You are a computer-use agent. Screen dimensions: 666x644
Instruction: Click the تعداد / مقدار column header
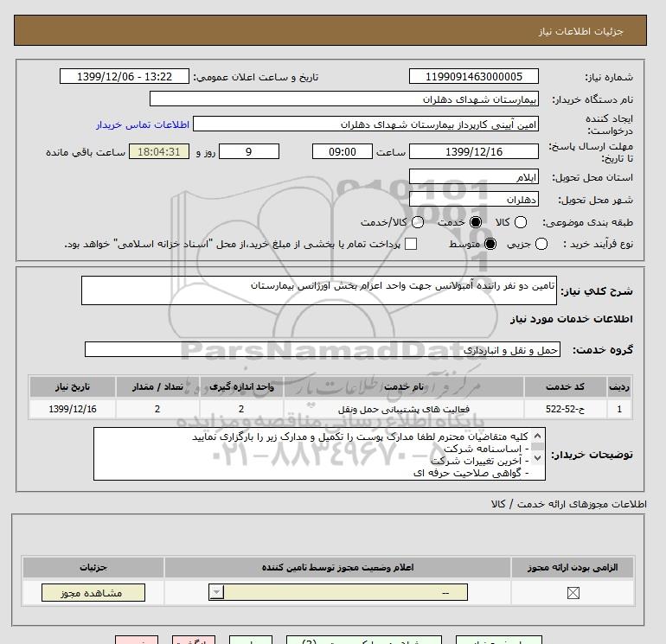point(157,386)
